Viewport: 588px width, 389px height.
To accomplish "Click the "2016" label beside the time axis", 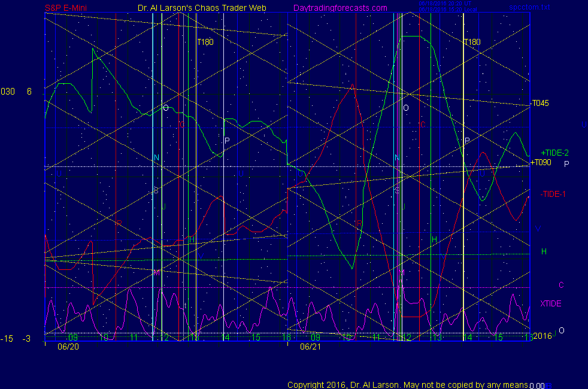I will click(542, 336).
